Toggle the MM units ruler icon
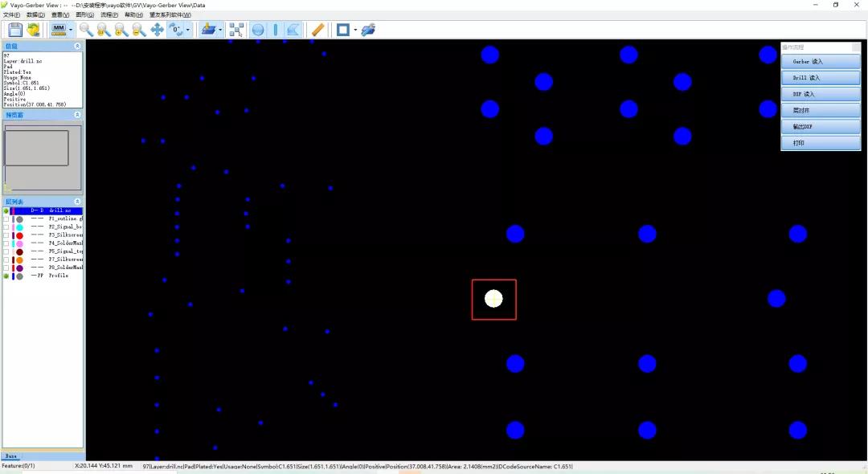The height and width of the screenshot is (474, 868). (x=59, y=29)
